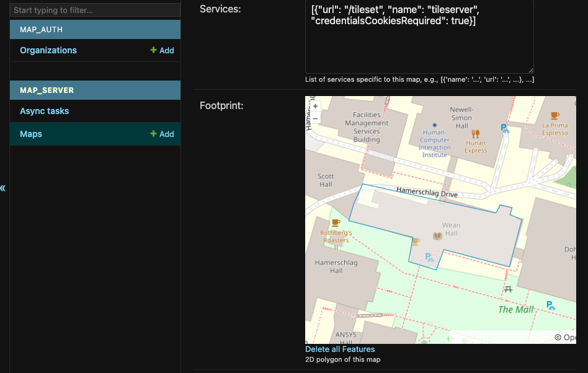Open the MAP_SERVER app section
Screen dimensions: 588x373
[x=47, y=90]
